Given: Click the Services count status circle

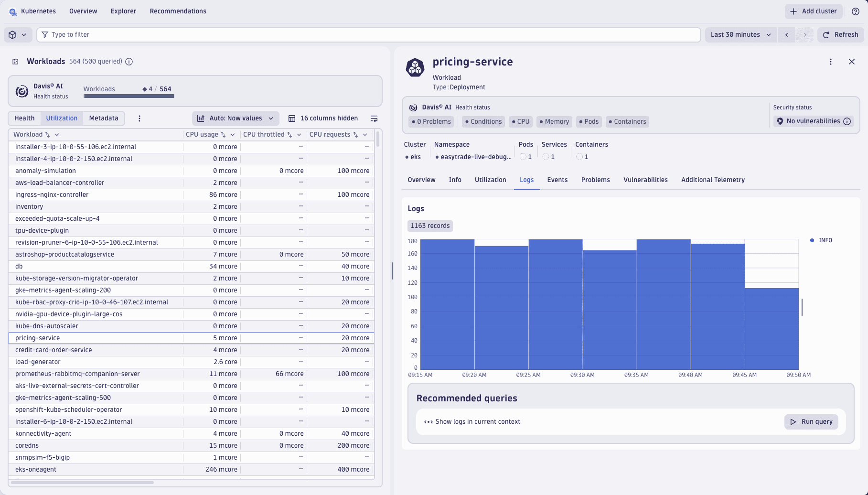Looking at the screenshot, I should [x=546, y=157].
